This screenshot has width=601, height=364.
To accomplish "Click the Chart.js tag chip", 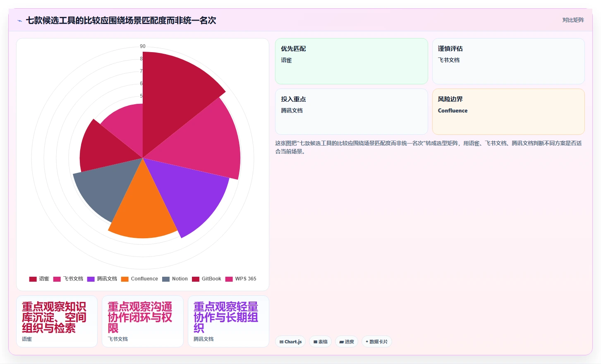I will pyautogui.click(x=290, y=342).
